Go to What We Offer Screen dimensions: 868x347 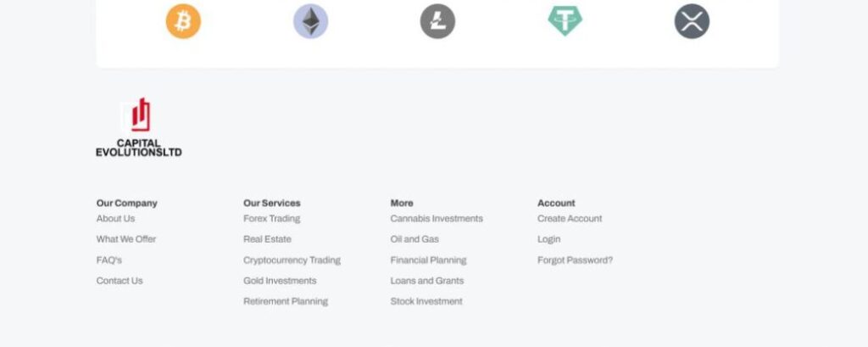pos(126,239)
